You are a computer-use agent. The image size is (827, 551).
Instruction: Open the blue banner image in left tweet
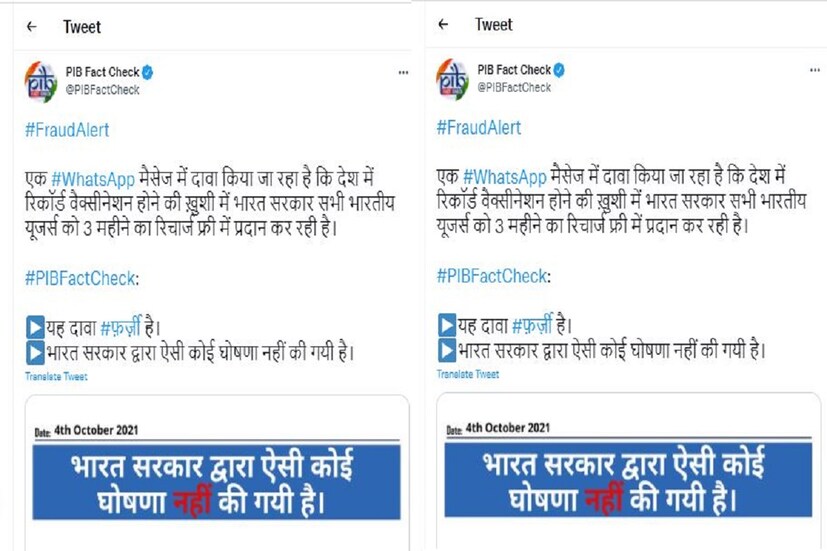pos(216,482)
